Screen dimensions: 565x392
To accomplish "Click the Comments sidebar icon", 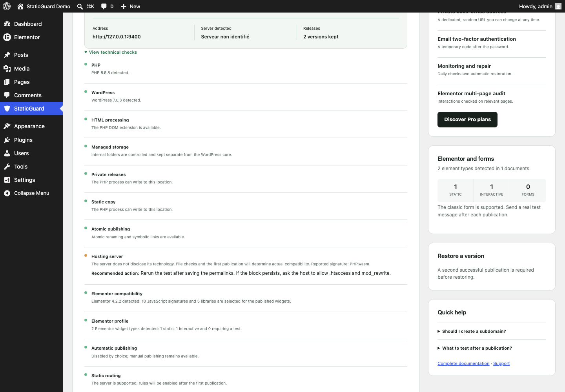I will point(7,95).
